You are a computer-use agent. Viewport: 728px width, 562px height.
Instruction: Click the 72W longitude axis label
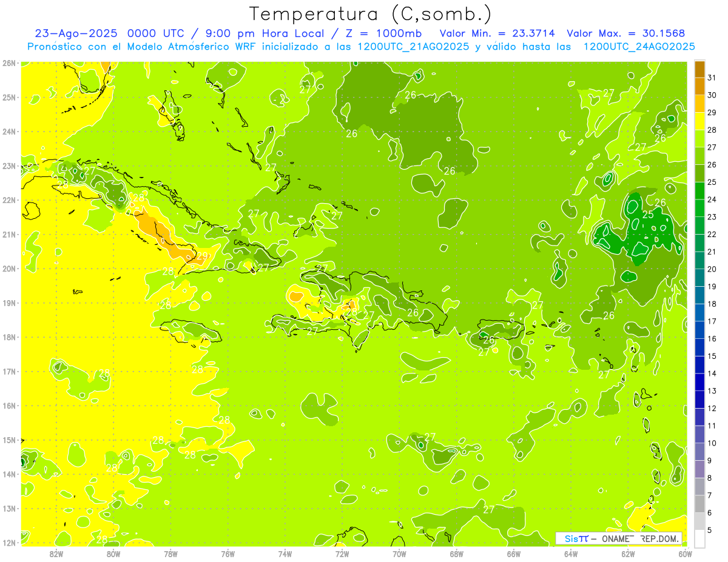click(x=342, y=554)
